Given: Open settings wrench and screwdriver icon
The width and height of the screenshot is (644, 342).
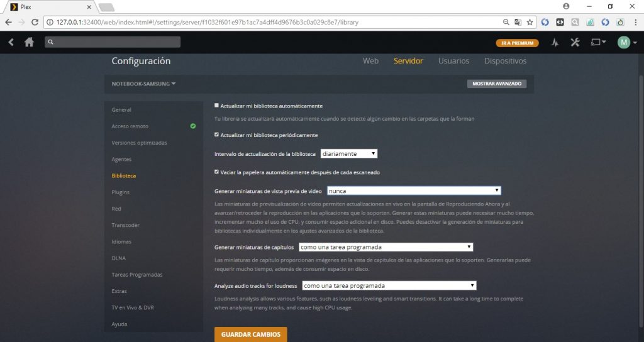Looking at the screenshot, I should [575, 43].
